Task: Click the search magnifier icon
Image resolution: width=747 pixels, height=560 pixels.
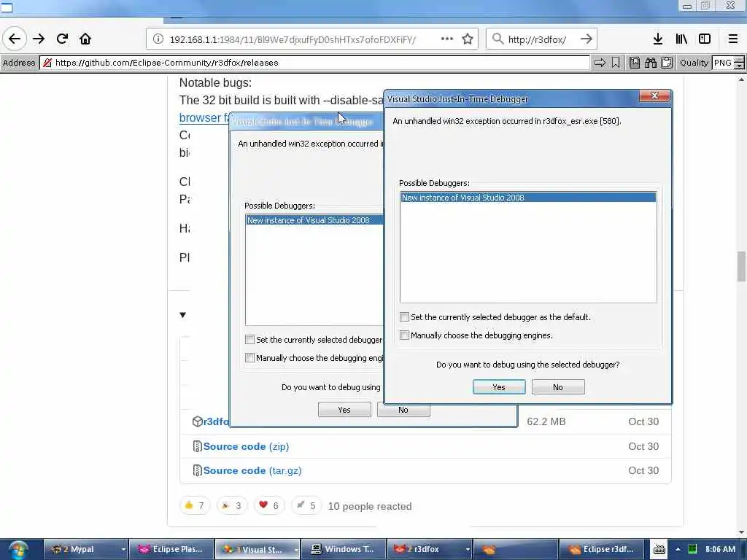Action: pos(498,39)
